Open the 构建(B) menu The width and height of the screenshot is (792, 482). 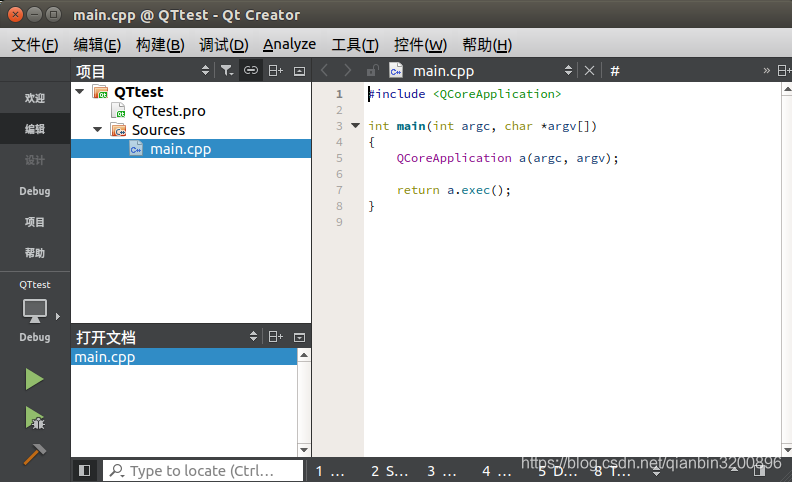tap(160, 45)
